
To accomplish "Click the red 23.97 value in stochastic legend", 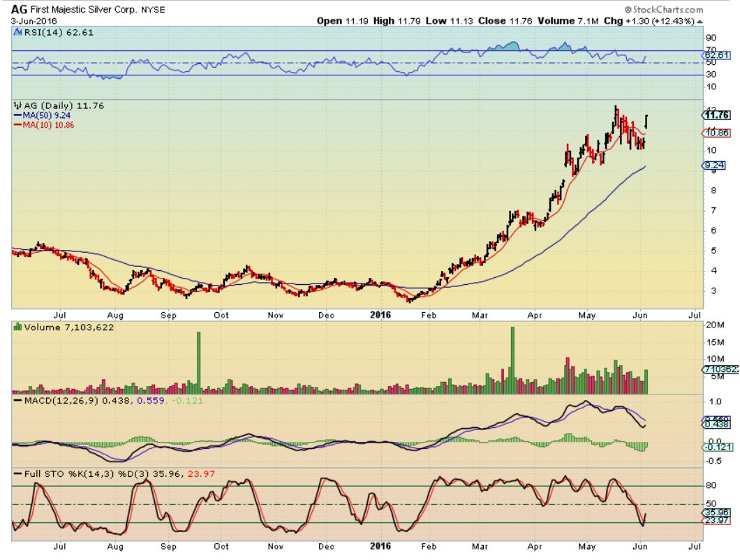I will tap(202, 473).
